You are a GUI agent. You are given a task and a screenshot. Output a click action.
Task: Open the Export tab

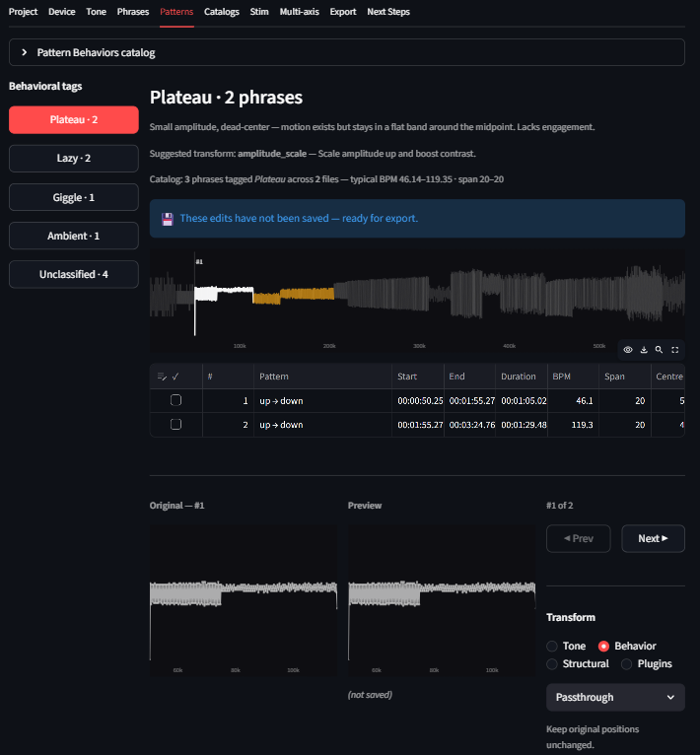(x=343, y=12)
